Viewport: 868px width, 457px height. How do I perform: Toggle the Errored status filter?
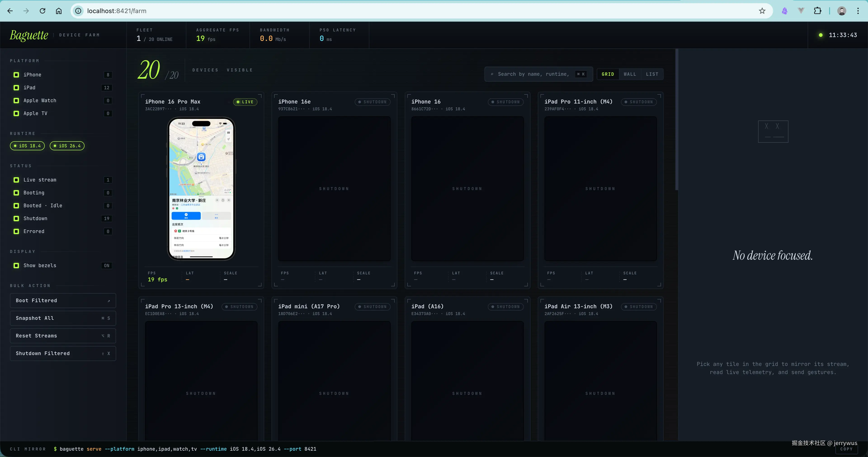click(x=16, y=231)
